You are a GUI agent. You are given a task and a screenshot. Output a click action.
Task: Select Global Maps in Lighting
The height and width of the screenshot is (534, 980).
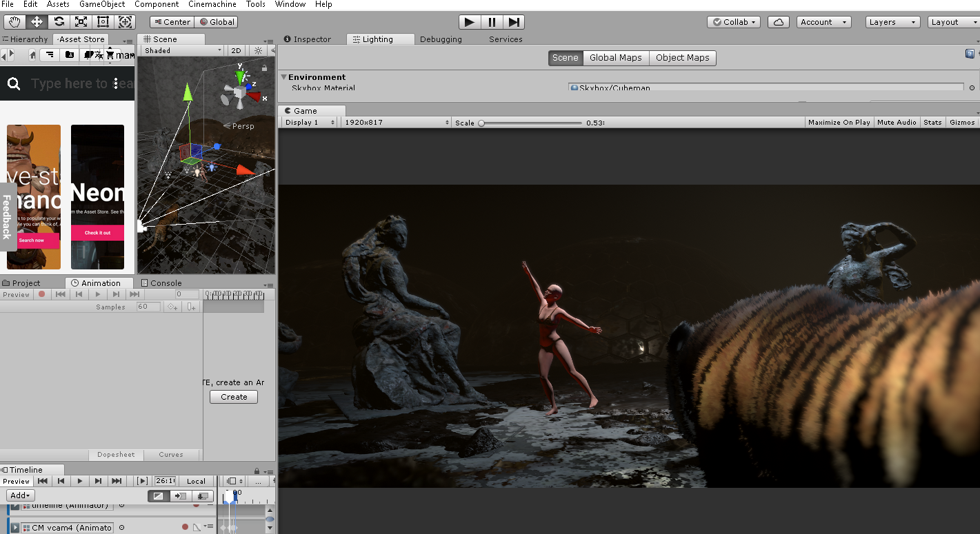point(615,58)
